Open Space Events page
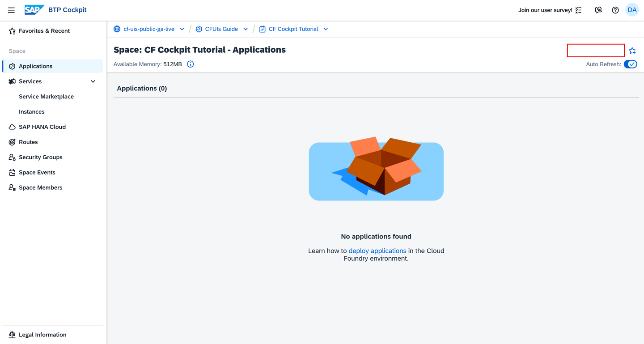Screen dimensions: 644x344 (x=53, y=173)
